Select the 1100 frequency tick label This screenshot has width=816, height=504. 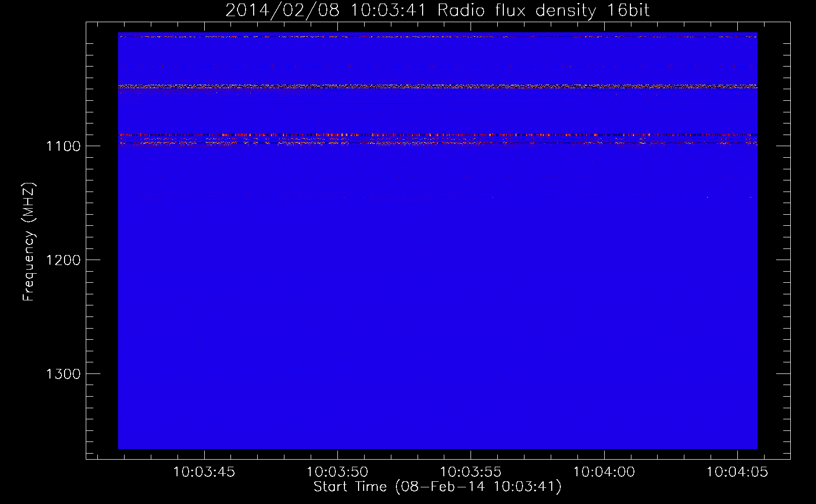click(x=63, y=146)
